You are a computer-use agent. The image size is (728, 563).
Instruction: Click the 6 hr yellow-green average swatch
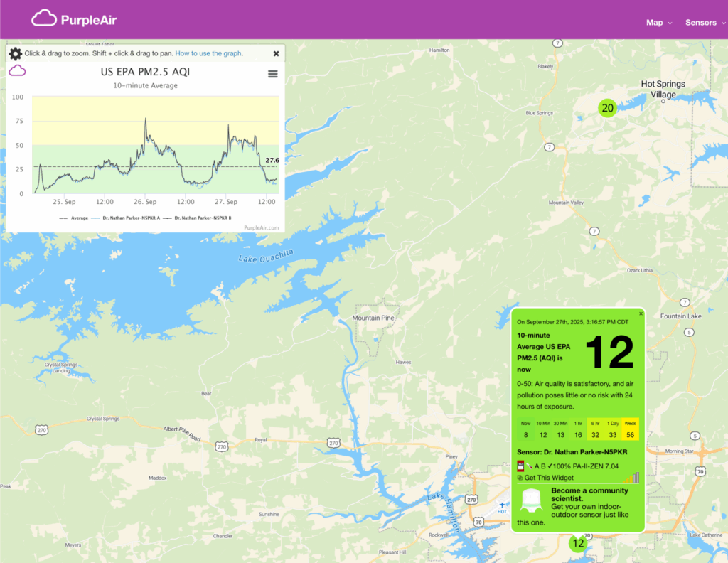click(595, 429)
